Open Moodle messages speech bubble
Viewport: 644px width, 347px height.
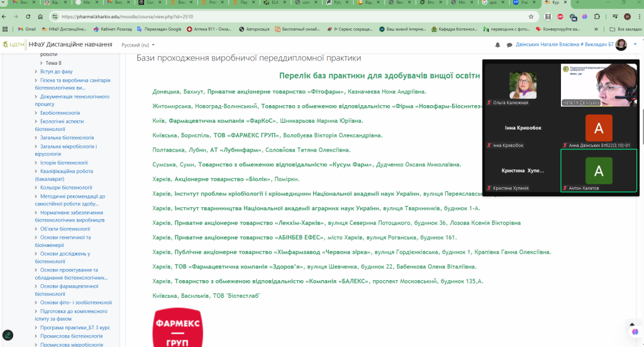click(509, 45)
